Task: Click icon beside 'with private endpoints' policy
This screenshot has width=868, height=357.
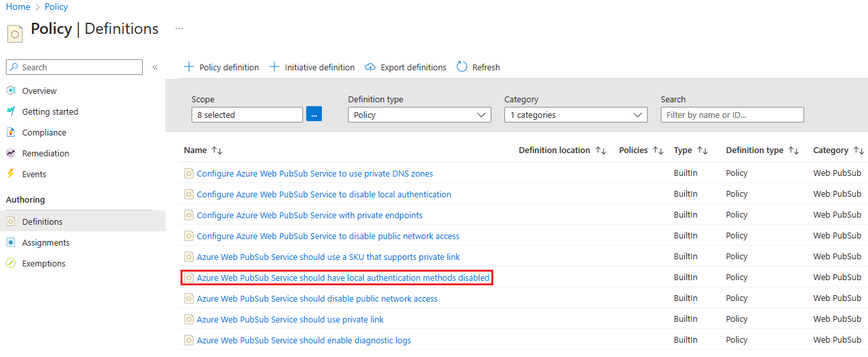Action: pos(189,215)
